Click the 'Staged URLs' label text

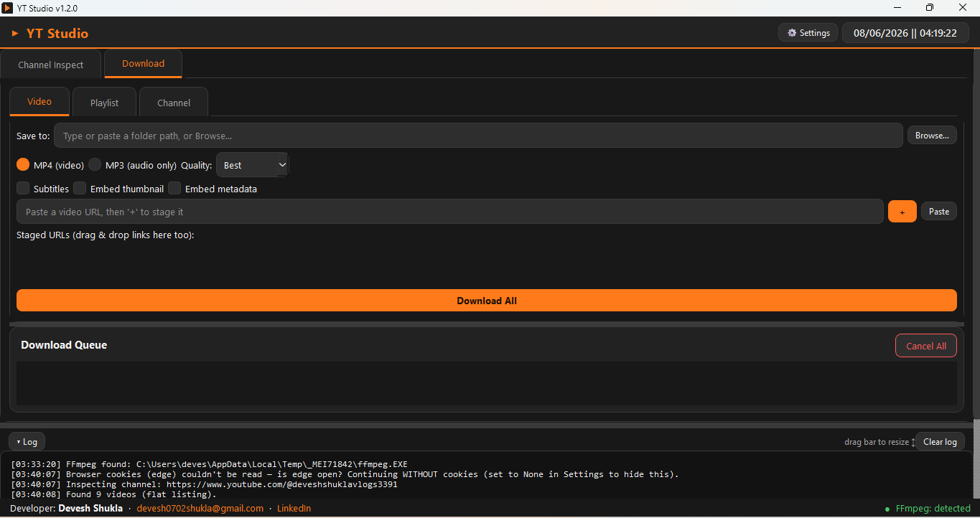106,235
